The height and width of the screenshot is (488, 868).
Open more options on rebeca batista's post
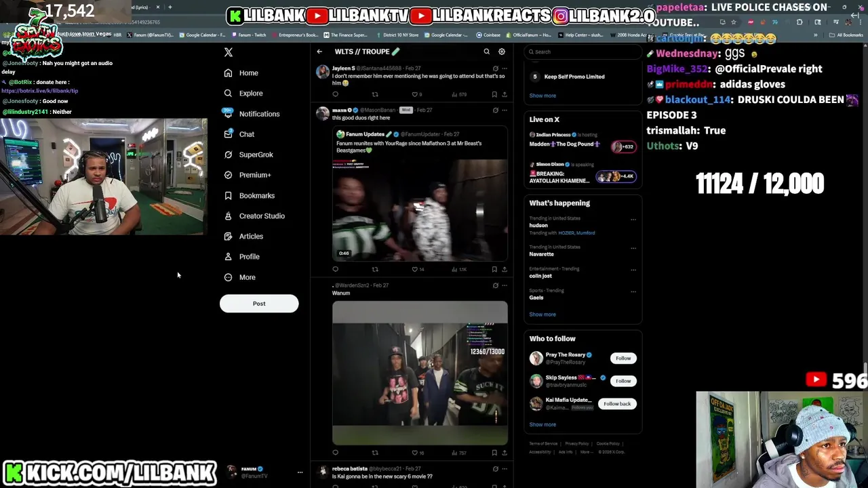(x=504, y=468)
